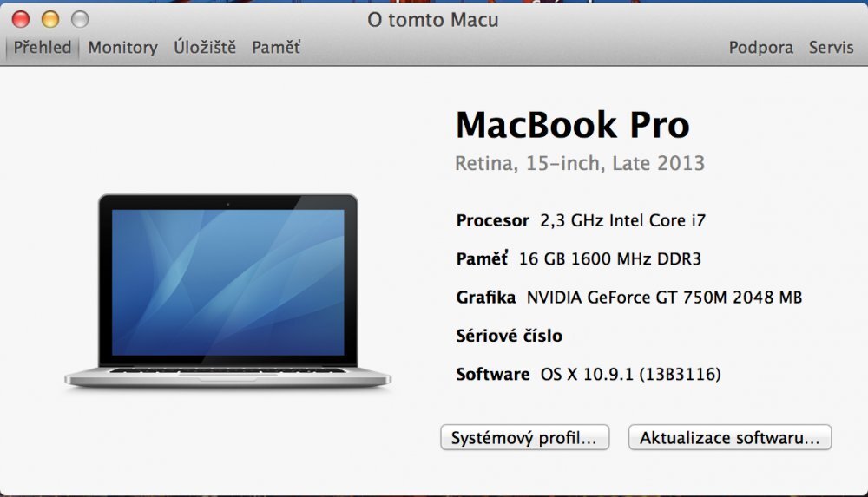
Task: Open the Podpora section
Action: click(760, 48)
